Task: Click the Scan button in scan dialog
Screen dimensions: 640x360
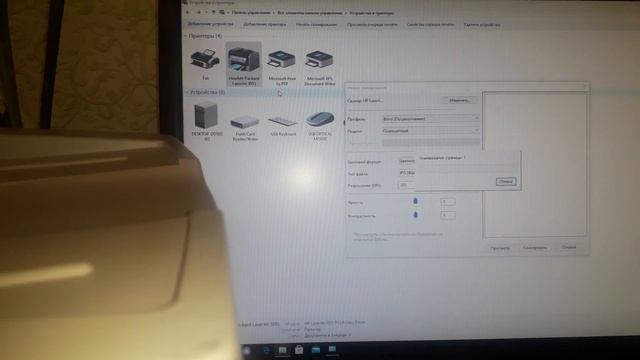Action: 535,247
